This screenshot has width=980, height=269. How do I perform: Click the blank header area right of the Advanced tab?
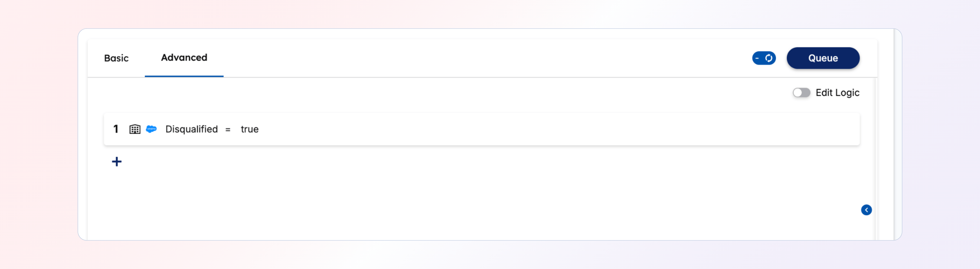coord(457,58)
